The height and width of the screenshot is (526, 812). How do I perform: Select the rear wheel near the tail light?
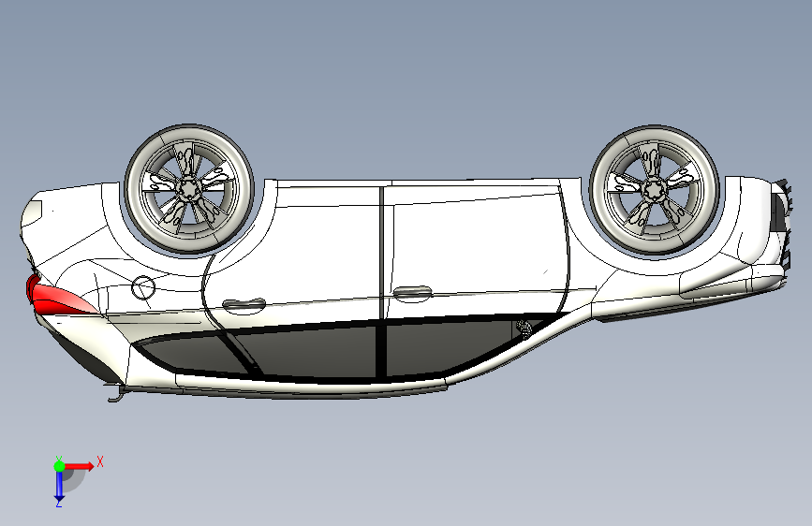pyautogui.click(x=189, y=189)
